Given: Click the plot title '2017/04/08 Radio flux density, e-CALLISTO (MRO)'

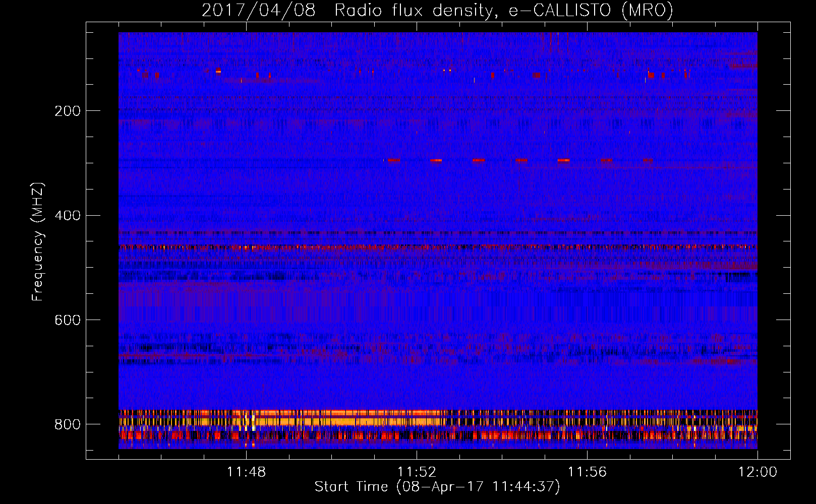Looking at the screenshot, I should (x=437, y=11).
